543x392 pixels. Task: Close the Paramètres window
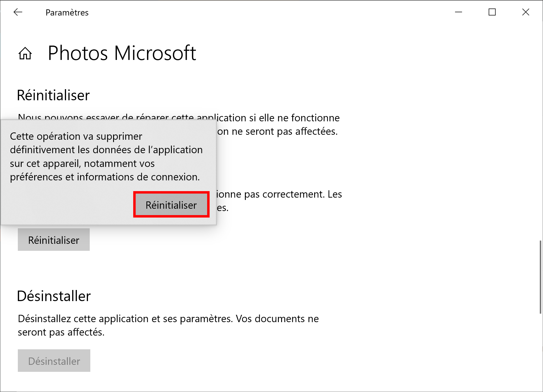point(526,12)
